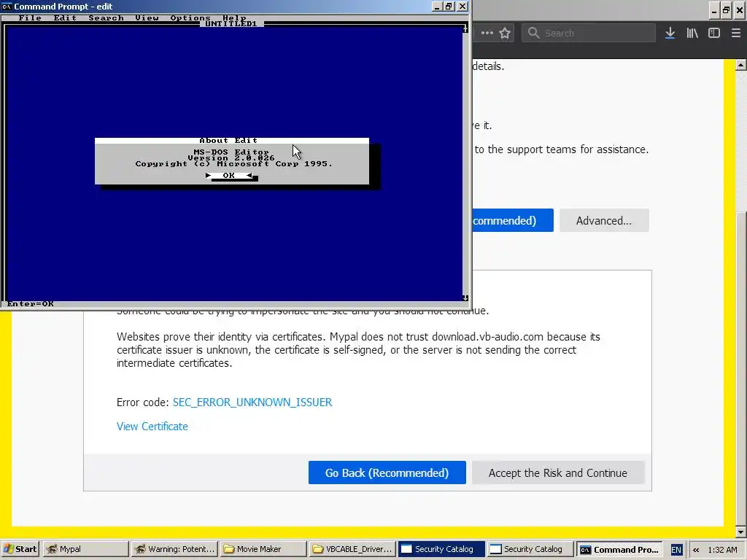Click Accept the Risk and Continue

click(558, 472)
